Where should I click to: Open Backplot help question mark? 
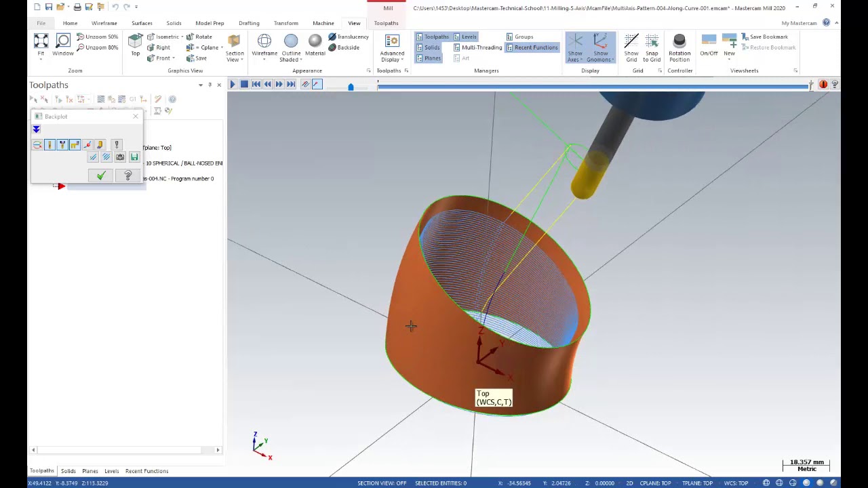coord(127,176)
